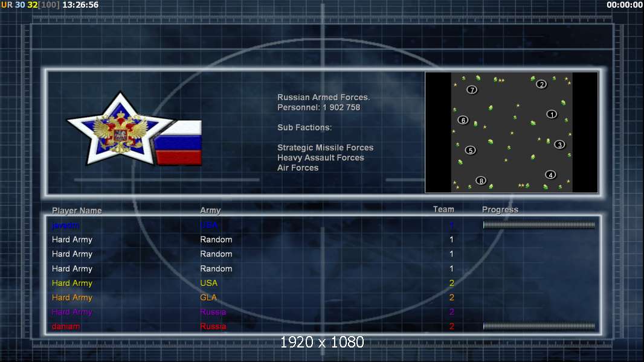Click the Russian double-headed eagle star emblem
The height and width of the screenshot is (362, 644).
pos(120,130)
